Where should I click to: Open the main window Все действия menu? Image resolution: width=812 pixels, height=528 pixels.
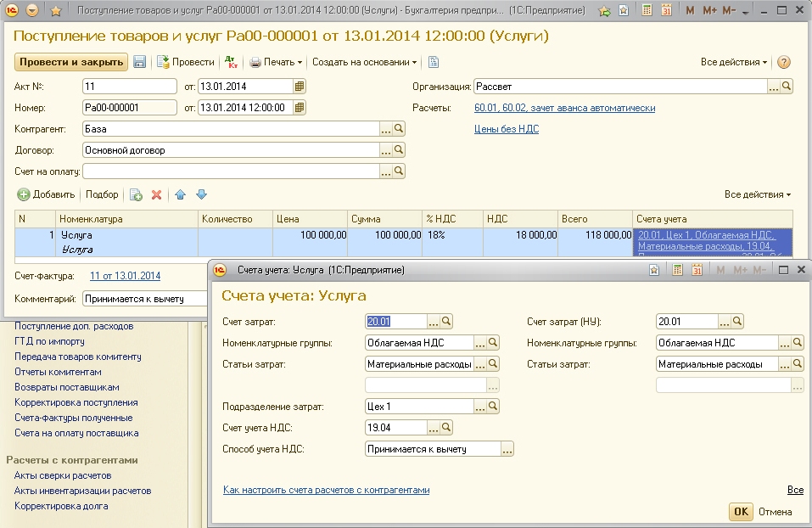[734, 62]
